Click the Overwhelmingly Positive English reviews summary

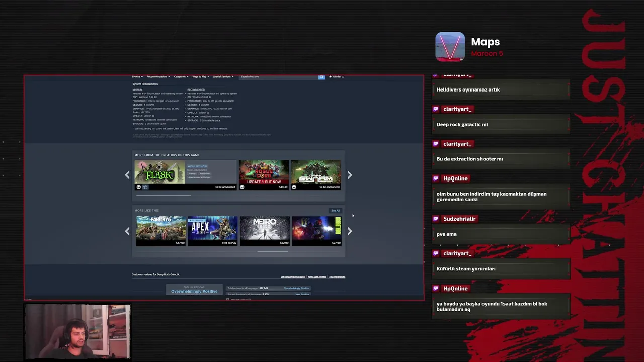[194, 290]
